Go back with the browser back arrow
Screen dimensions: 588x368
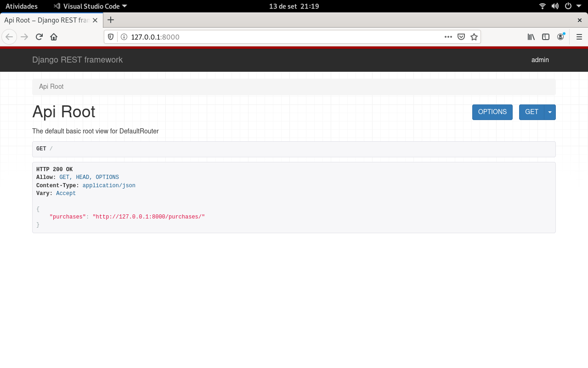pos(9,37)
